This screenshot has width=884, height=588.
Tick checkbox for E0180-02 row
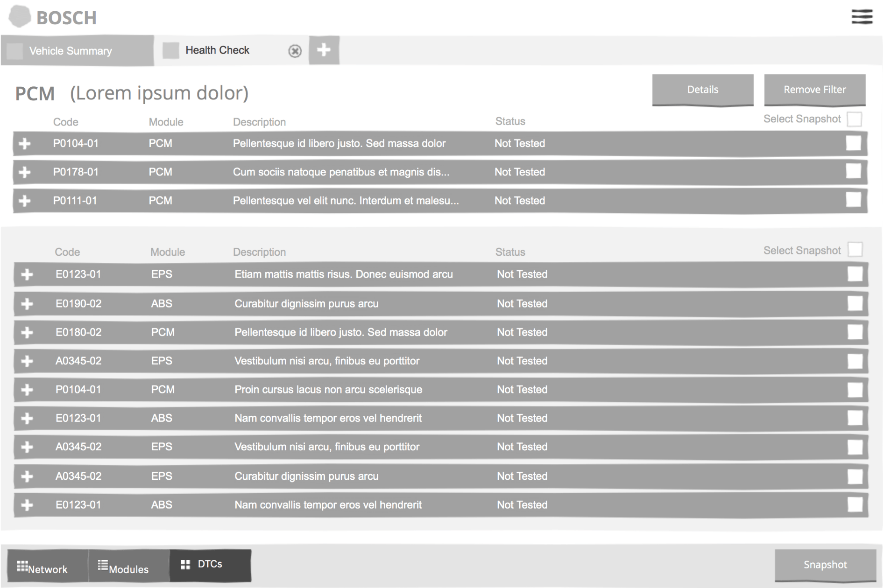point(855,332)
